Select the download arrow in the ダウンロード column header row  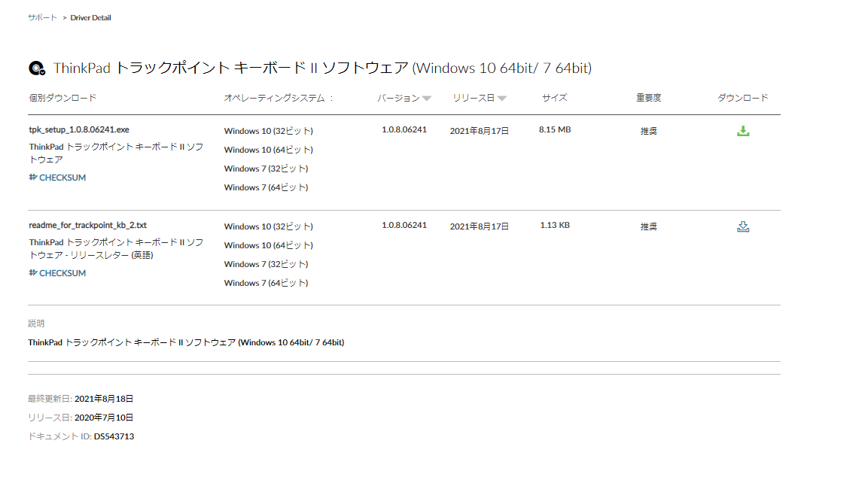[743, 97]
